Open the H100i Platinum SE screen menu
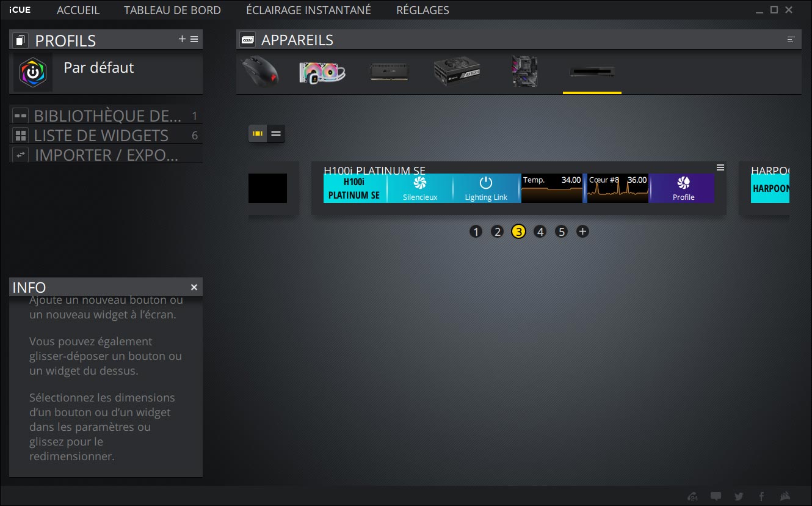 [720, 167]
